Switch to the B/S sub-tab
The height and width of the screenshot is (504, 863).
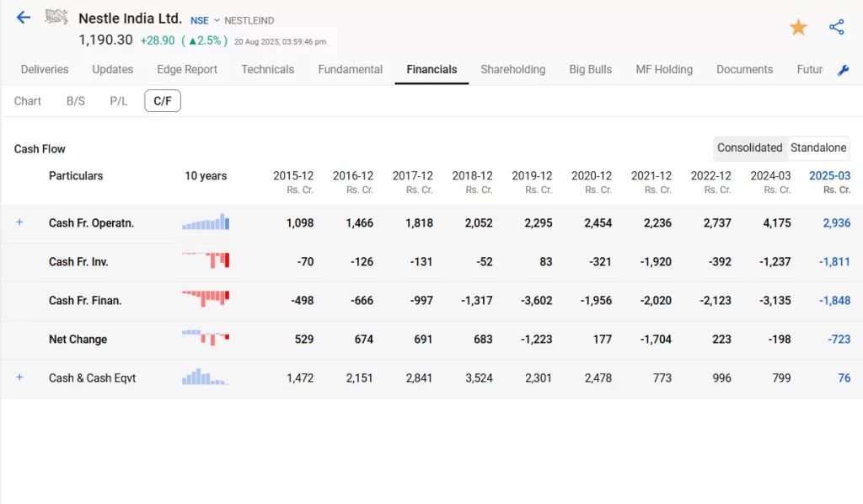(75, 100)
